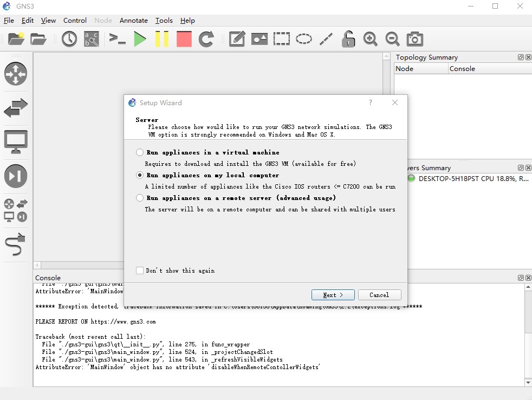Select the Add a link cable icon

16,244
